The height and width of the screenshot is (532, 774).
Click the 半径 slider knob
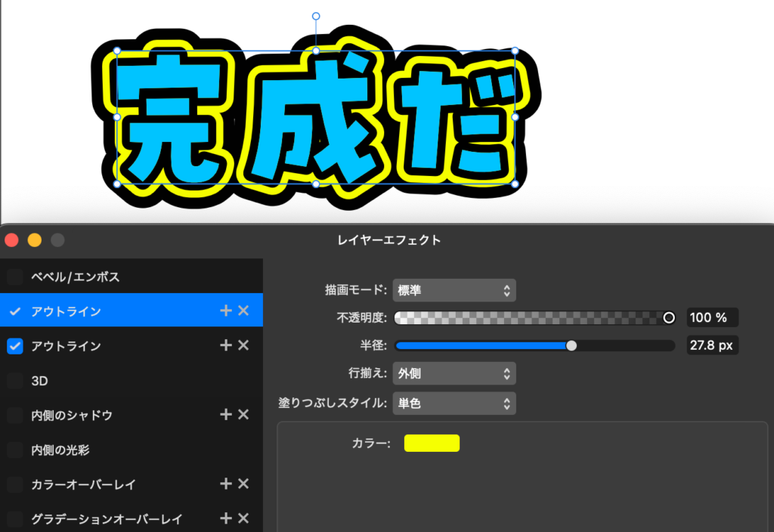(x=571, y=345)
